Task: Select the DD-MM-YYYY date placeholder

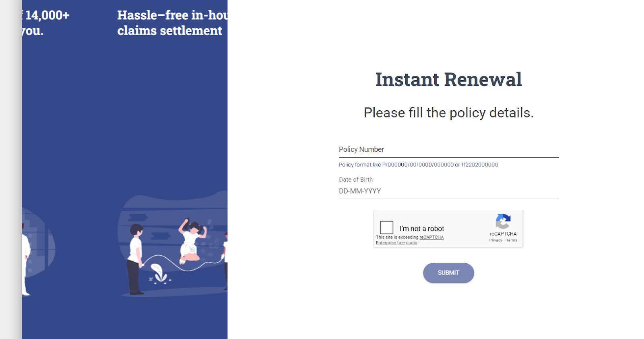Action: tap(359, 191)
